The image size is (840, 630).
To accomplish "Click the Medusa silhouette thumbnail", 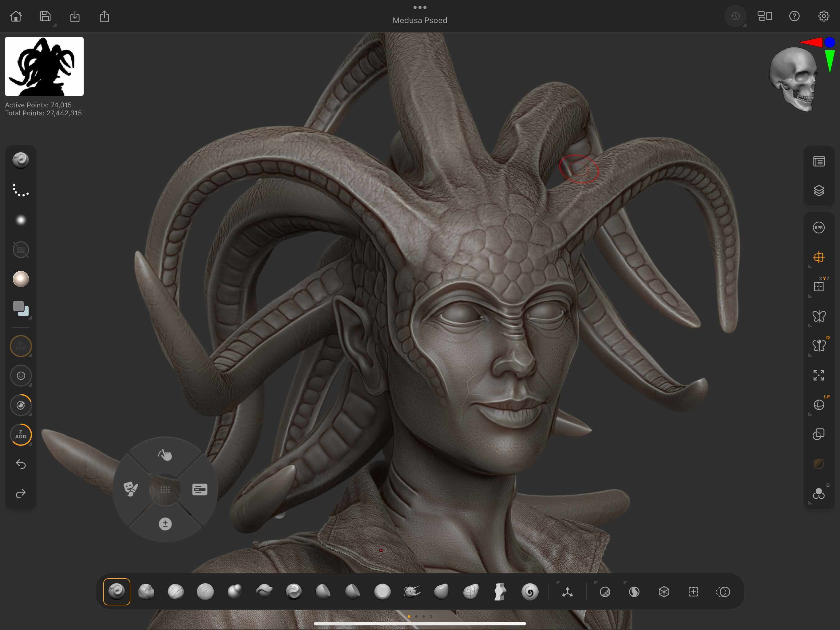I will [x=44, y=66].
